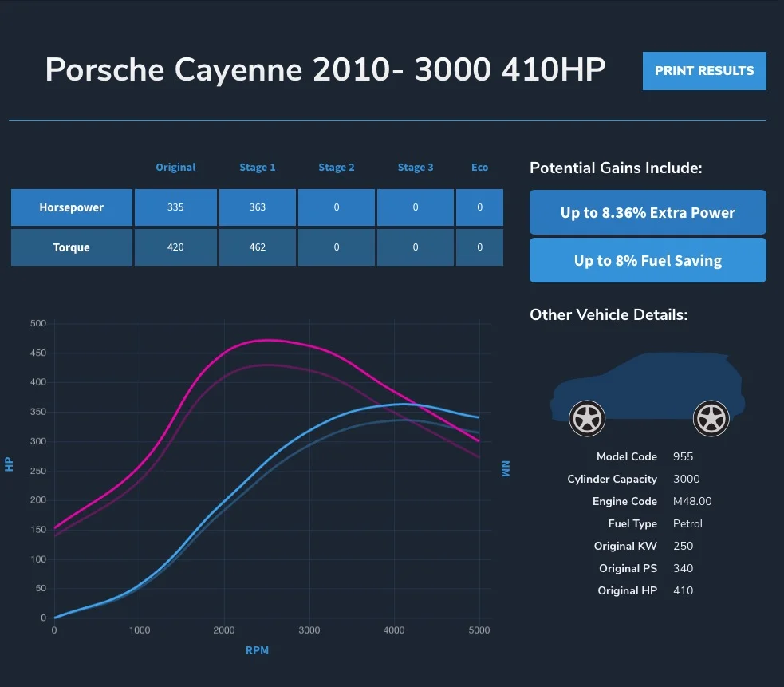This screenshot has width=784, height=687.
Task: Click the Stage 1 torque value 462
Action: point(258,247)
